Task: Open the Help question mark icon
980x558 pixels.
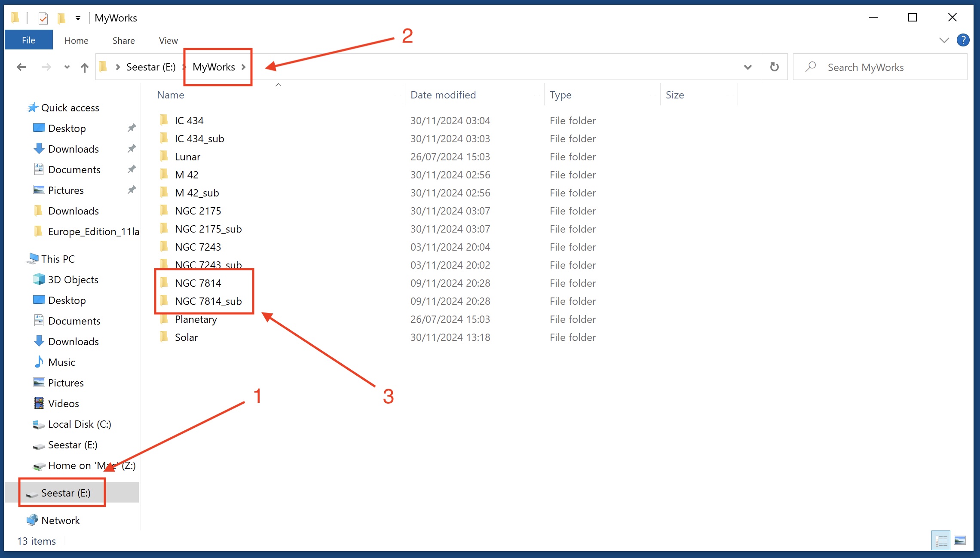Action: coord(963,40)
